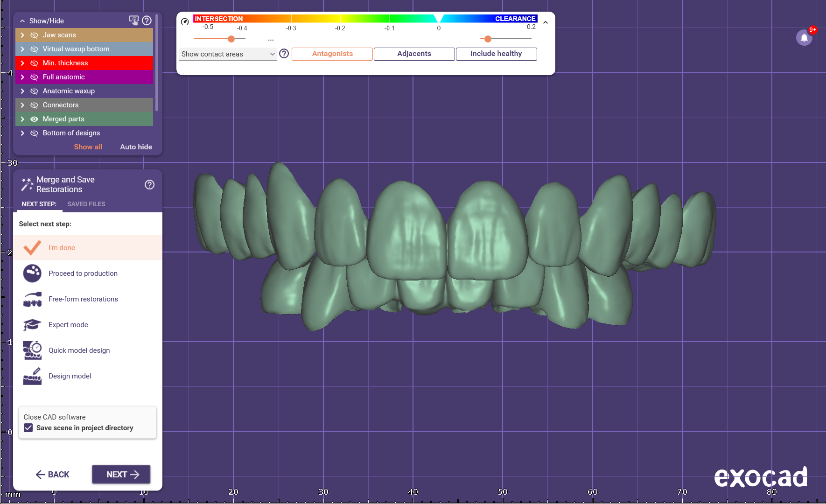Click the Design model icon
826x504 pixels.
(32, 376)
